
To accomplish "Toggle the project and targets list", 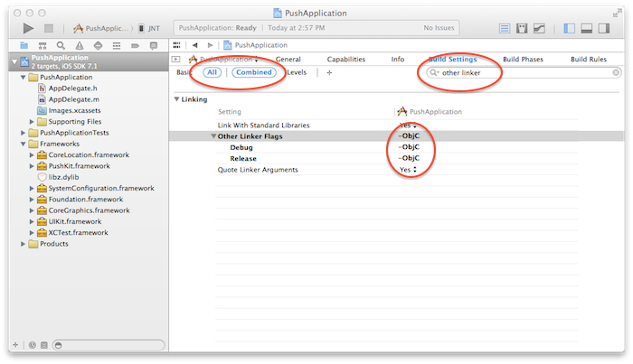I will tap(176, 60).
